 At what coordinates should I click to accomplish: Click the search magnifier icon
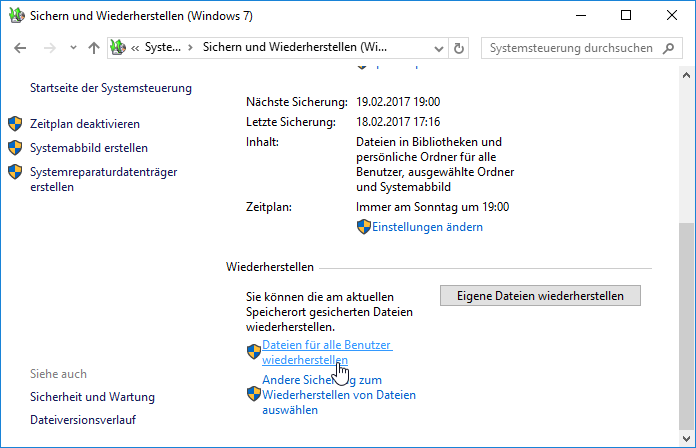668,48
